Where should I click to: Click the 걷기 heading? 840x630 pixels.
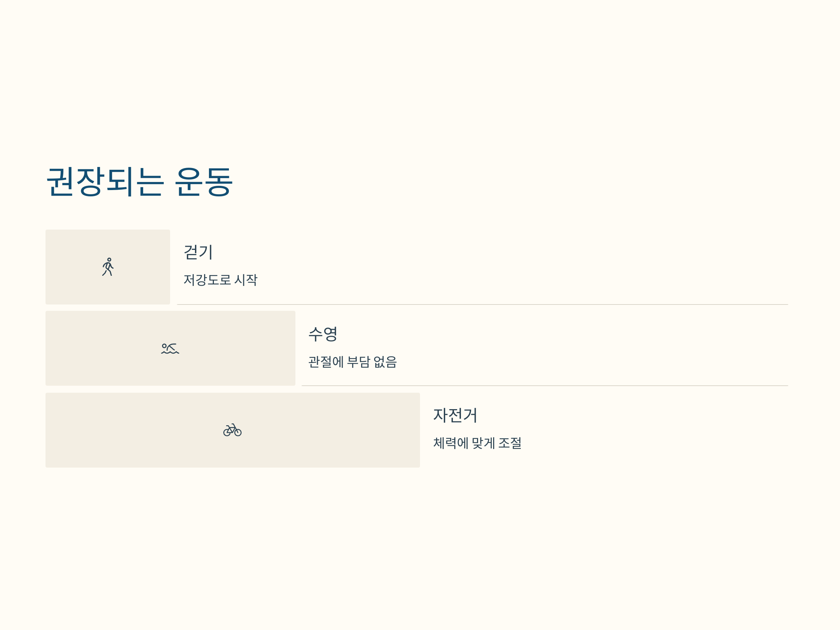(198, 252)
